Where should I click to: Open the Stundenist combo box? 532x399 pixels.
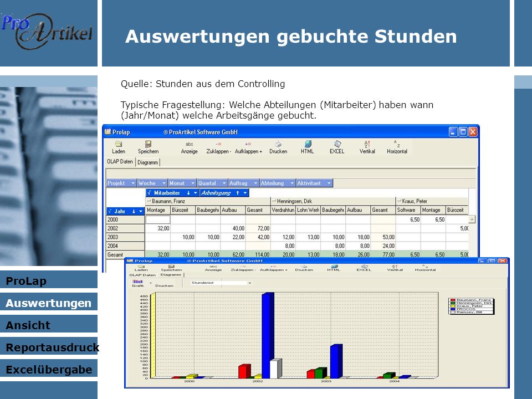click(250, 283)
